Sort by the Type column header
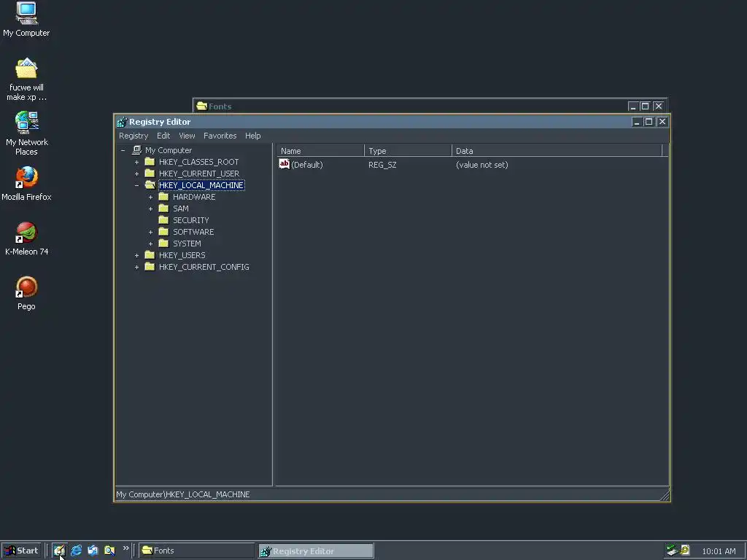 408,150
